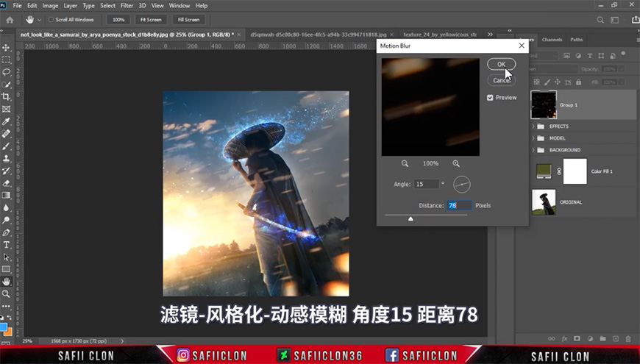Click the link icon on Color Fill 1

click(559, 172)
